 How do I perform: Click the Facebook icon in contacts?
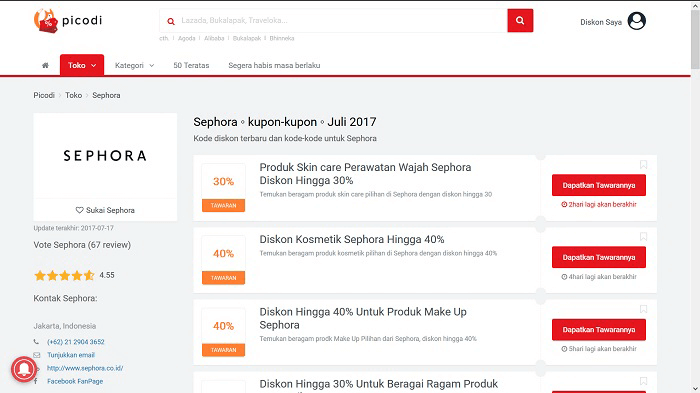coord(36,381)
